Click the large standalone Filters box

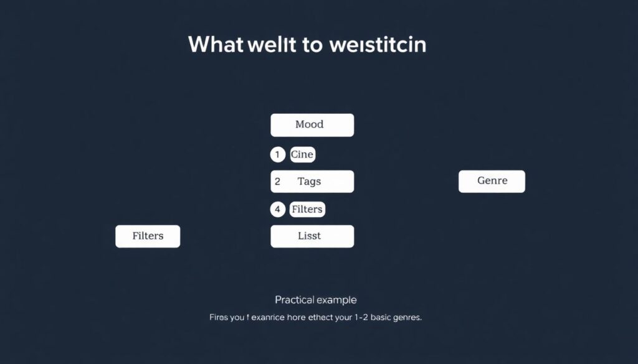tap(148, 236)
